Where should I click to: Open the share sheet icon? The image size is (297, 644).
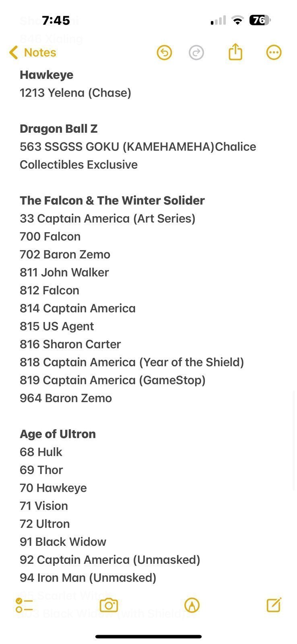tap(235, 52)
